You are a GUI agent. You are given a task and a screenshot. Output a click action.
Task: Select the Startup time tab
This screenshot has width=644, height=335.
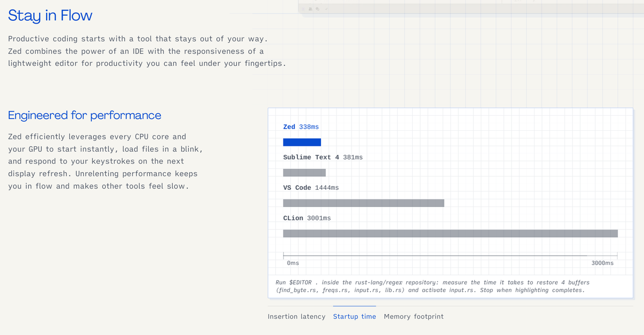coord(354,316)
